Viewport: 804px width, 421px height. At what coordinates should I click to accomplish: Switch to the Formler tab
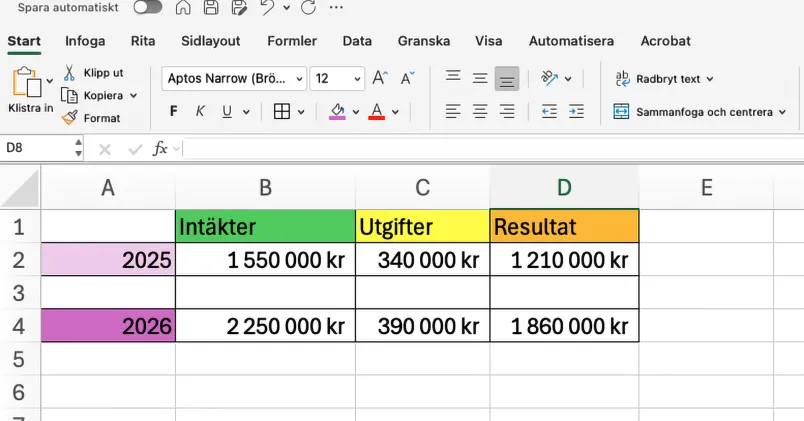(292, 41)
